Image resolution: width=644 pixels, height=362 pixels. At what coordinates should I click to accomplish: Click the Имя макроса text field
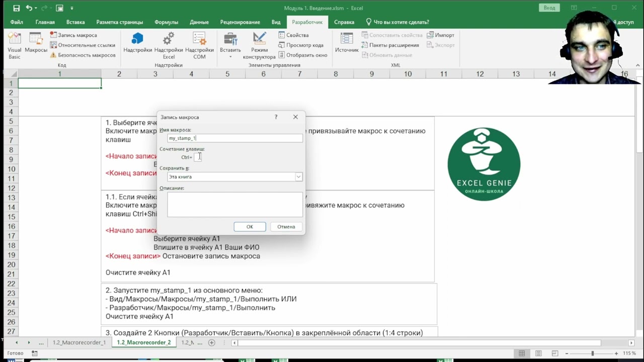(235, 138)
